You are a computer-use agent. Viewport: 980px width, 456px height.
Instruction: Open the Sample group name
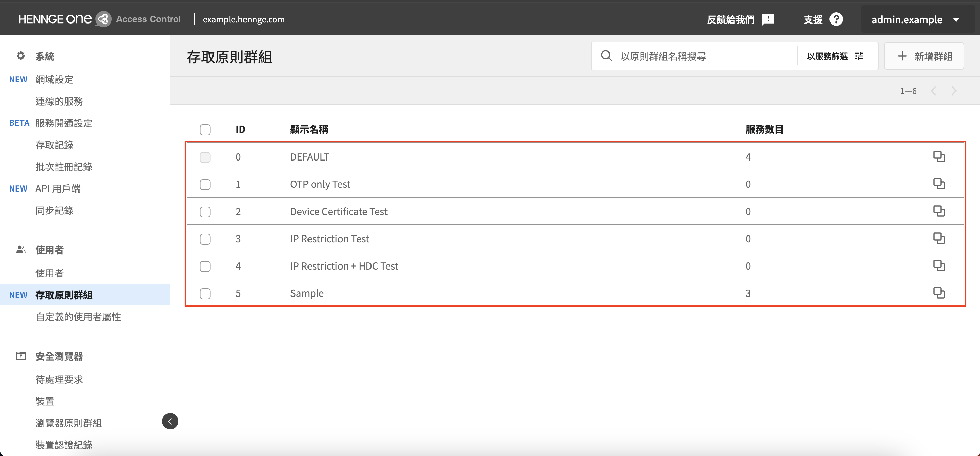[306, 293]
